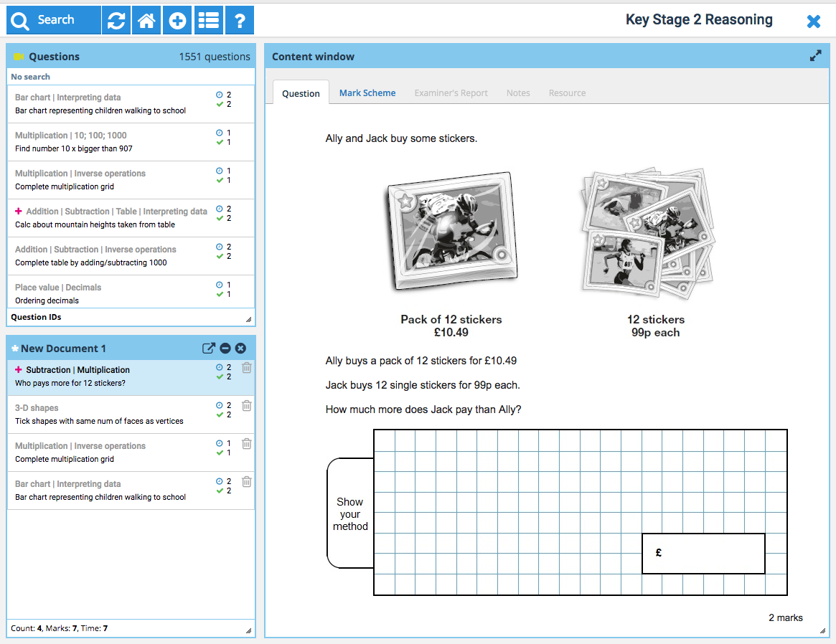Open the list view icon in toolbar
The width and height of the screenshot is (836, 644).
[209, 21]
